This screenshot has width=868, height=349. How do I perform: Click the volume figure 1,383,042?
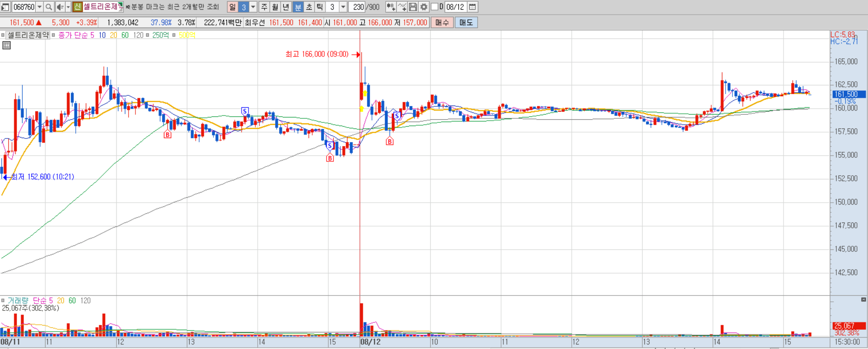[x=123, y=22]
